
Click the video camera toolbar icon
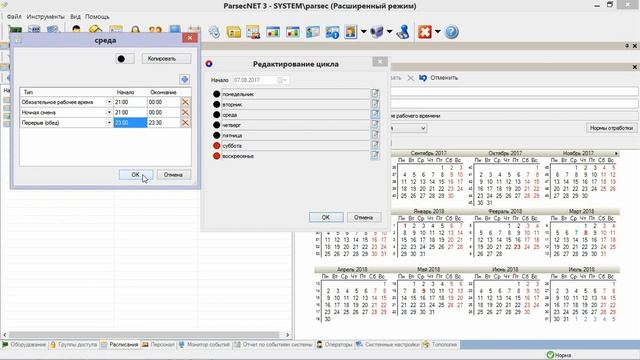coord(377,32)
